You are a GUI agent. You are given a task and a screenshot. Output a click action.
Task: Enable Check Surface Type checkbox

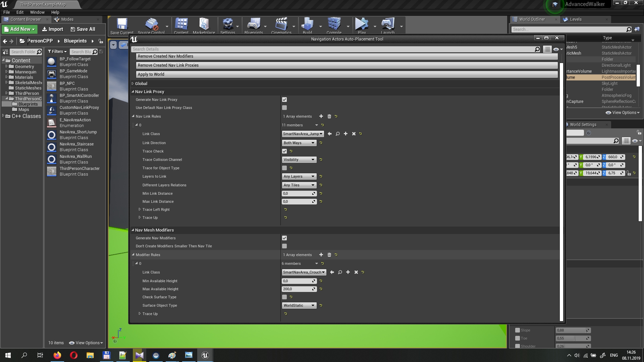[x=284, y=297]
